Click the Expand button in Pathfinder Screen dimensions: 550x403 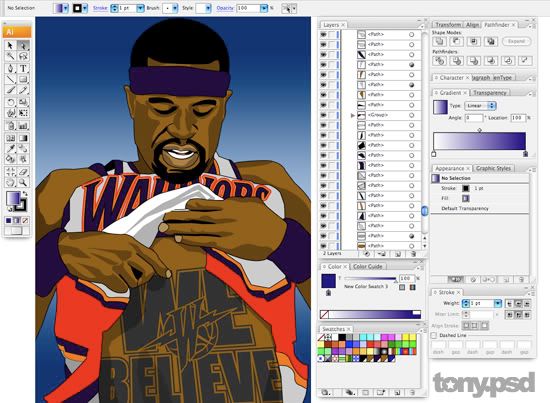coord(516,41)
